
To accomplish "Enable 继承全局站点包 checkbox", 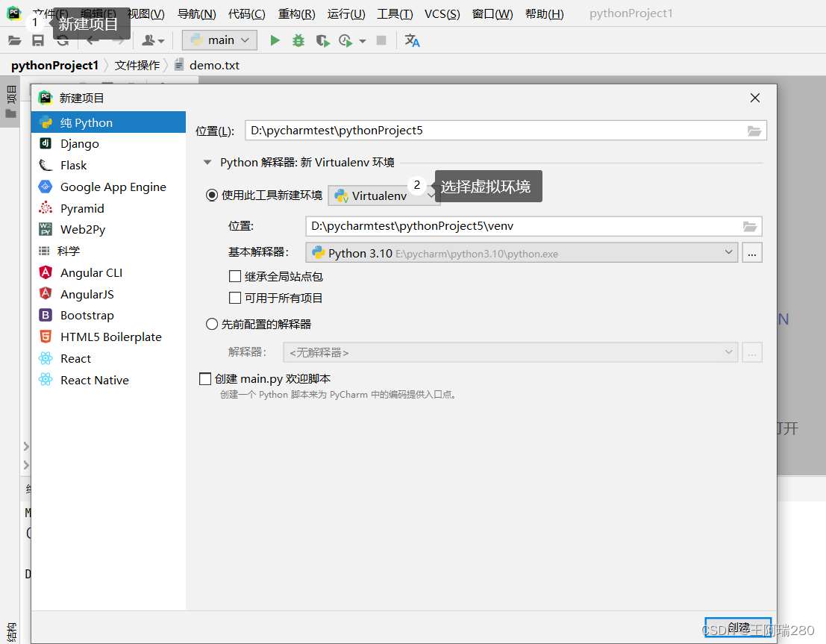I will 235,277.
